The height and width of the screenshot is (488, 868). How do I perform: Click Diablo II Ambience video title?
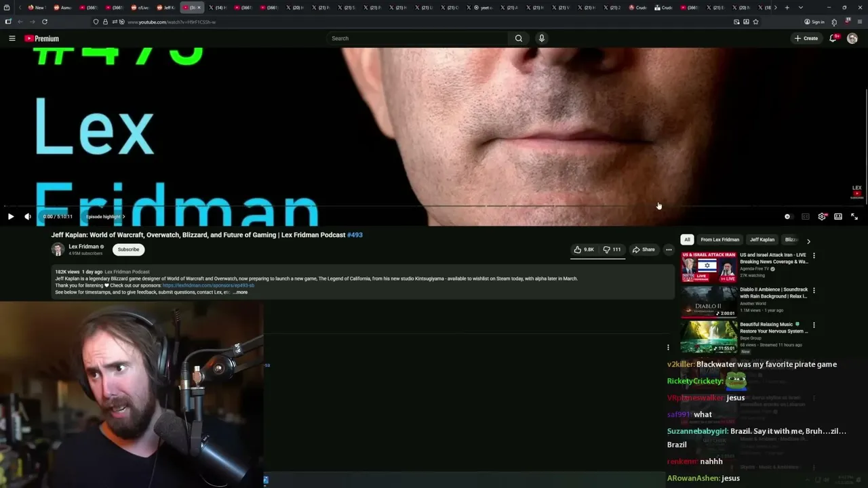tap(774, 293)
